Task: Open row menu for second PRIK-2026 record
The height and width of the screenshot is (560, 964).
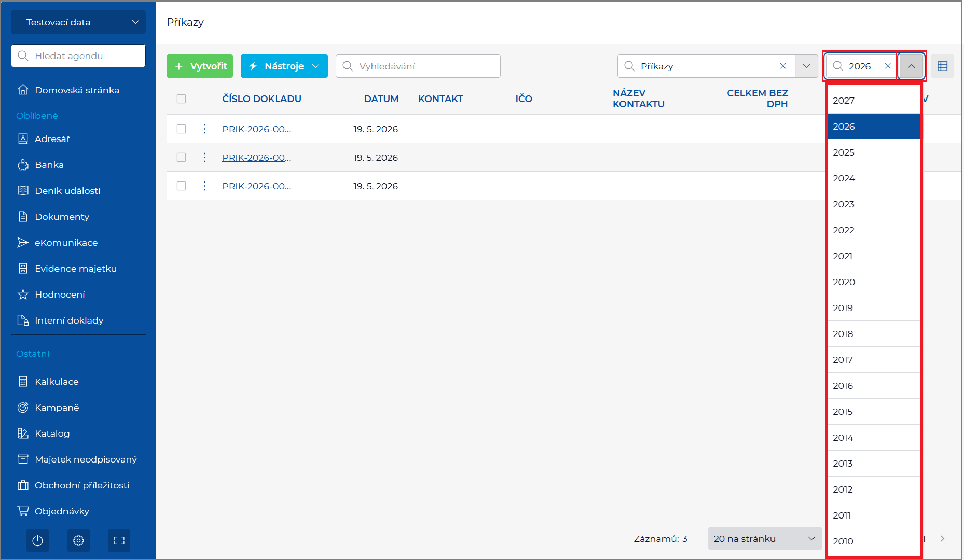Action: (205, 157)
